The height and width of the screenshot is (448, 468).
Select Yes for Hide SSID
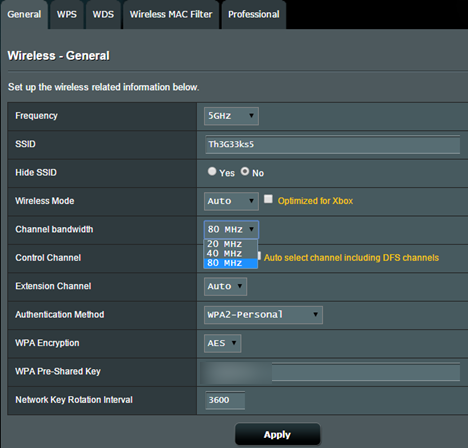[212, 171]
